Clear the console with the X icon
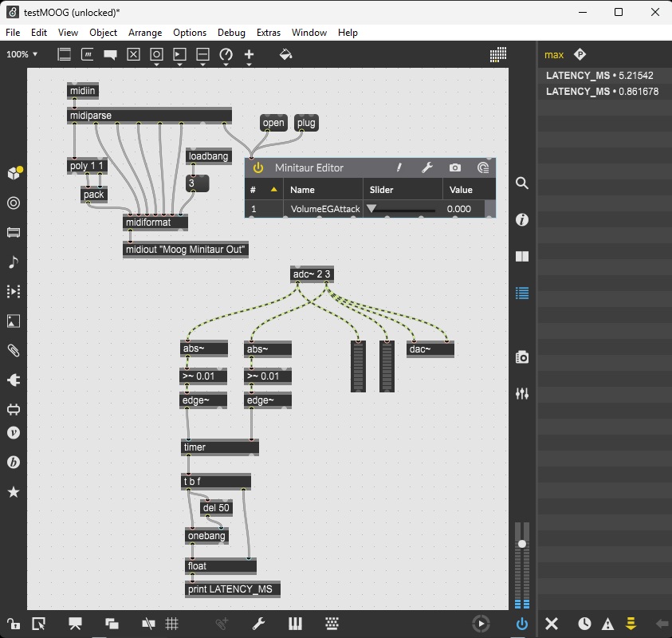The image size is (672, 638). (x=551, y=624)
